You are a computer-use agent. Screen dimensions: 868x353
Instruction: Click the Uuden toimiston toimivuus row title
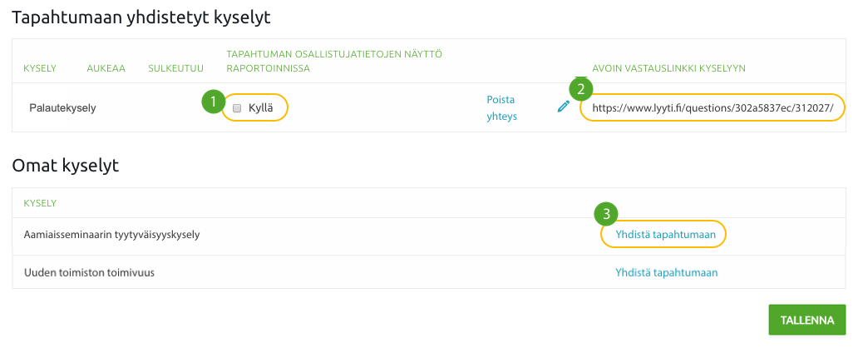89,272
